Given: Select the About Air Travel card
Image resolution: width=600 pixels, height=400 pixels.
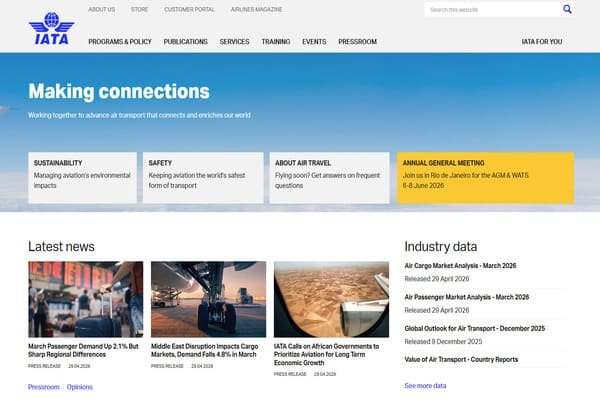Looking at the screenshot, I should coord(329,178).
